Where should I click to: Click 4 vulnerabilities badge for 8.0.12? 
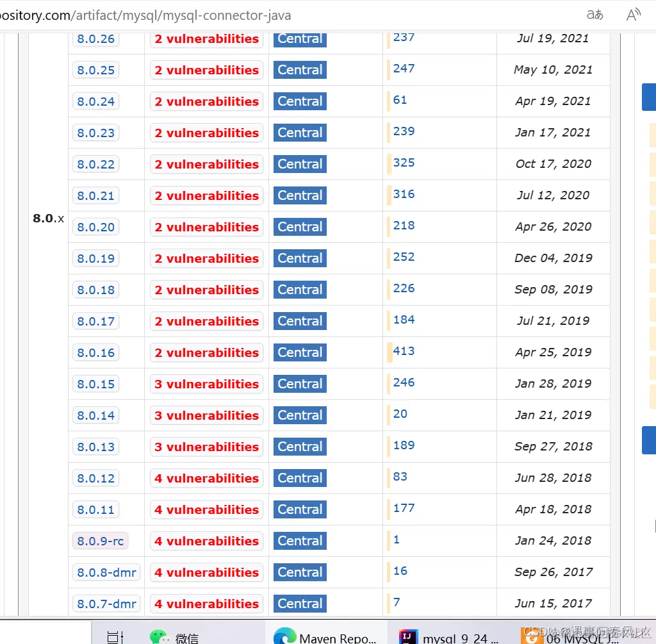[207, 478]
